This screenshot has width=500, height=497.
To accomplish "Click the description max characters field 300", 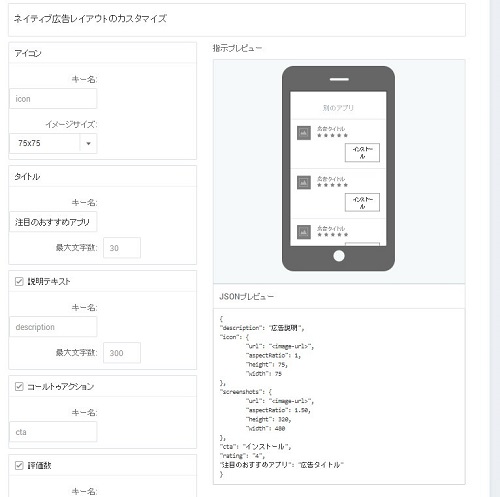I will pos(122,353).
